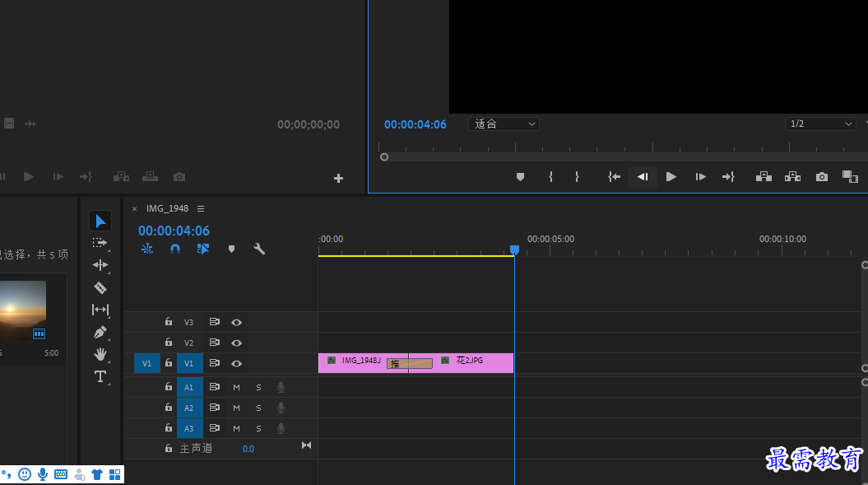Add marker in timeline toolbar
This screenshot has height=485, width=868.
click(231, 249)
